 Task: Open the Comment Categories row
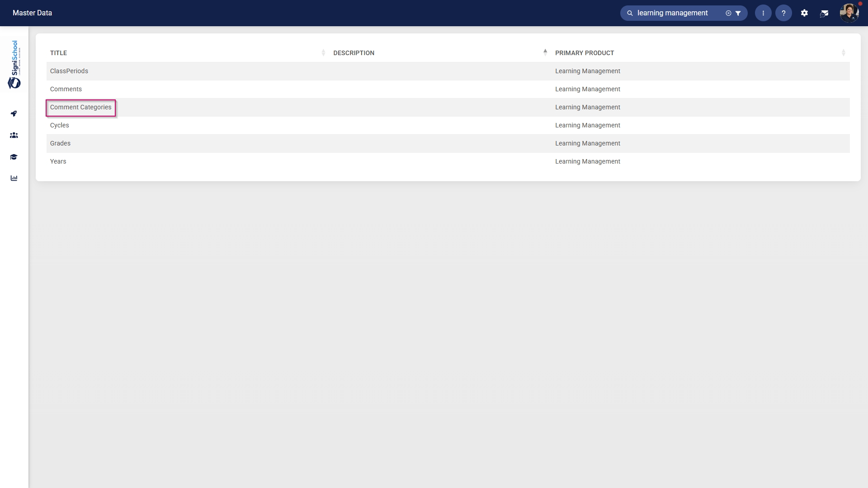click(x=448, y=107)
